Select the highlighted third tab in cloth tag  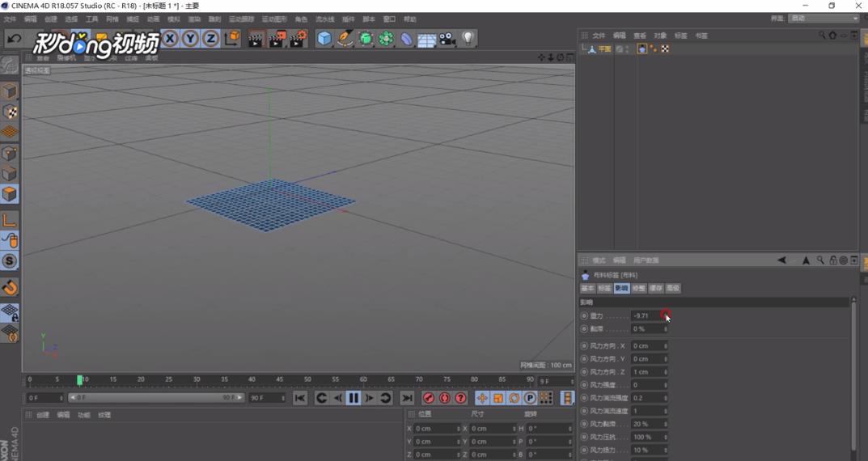(x=621, y=289)
